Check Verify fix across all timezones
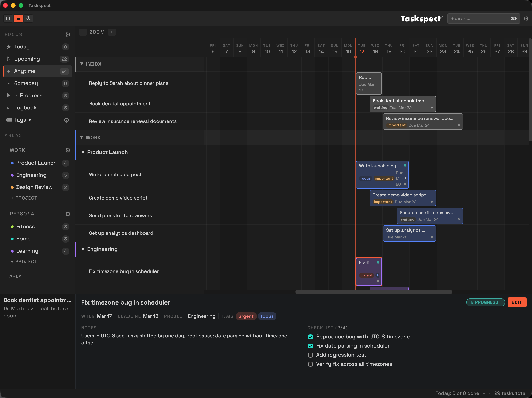 tap(310, 364)
